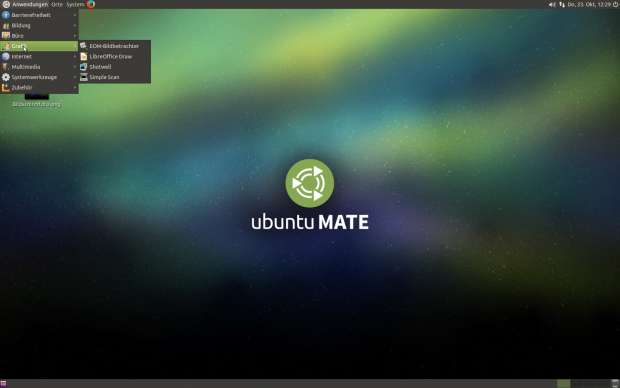Click the show desktop button in bottom panel
620x388 pixels.
[x=4, y=383]
